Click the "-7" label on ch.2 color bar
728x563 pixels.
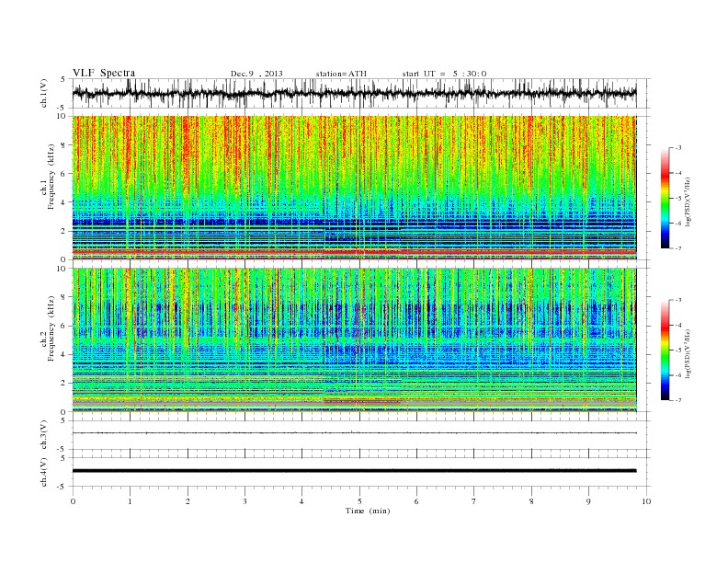pos(677,400)
